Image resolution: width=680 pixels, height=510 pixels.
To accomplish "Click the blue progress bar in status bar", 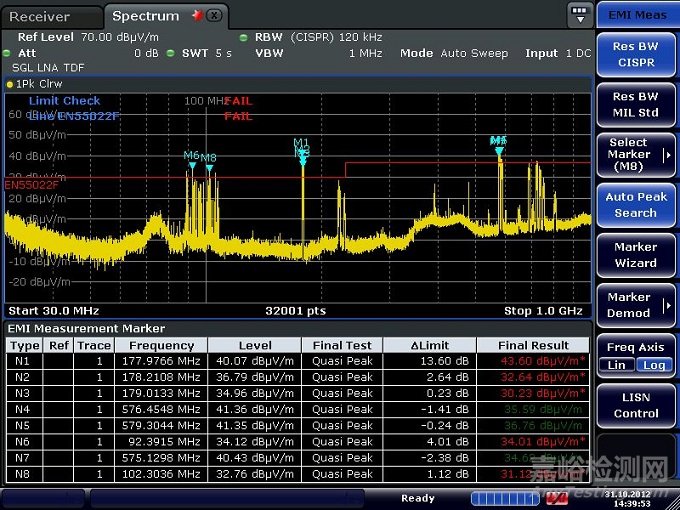I will point(504,498).
